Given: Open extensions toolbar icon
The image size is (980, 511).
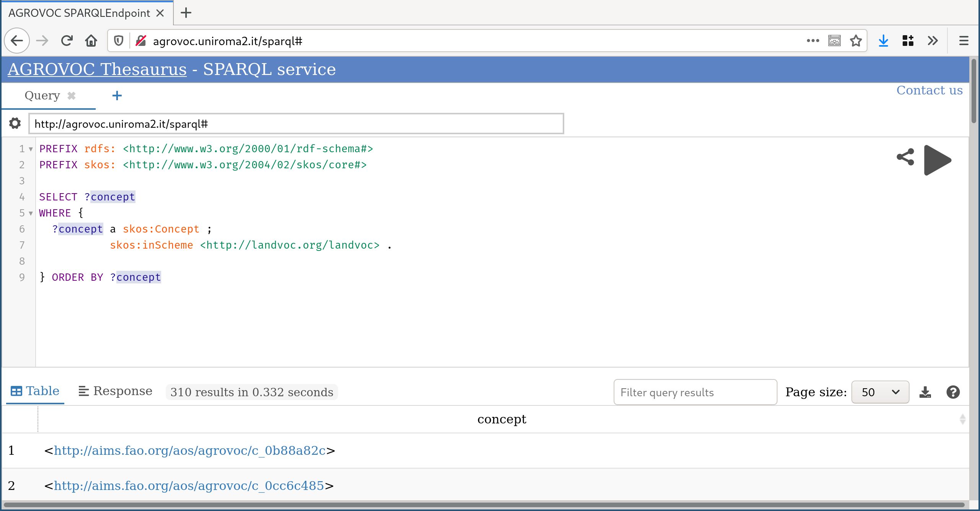Looking at the screenshot, I should tap(908, 41).
